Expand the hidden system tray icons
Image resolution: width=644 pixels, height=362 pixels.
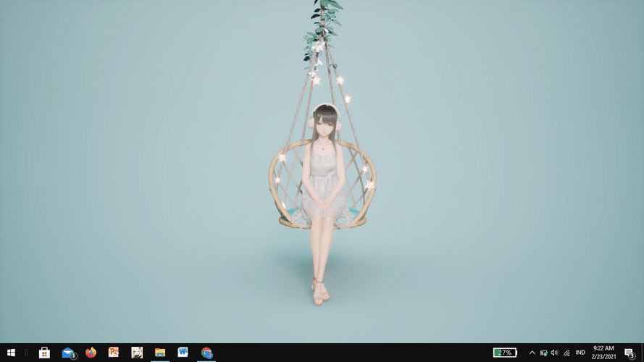[x=532, y=353]
